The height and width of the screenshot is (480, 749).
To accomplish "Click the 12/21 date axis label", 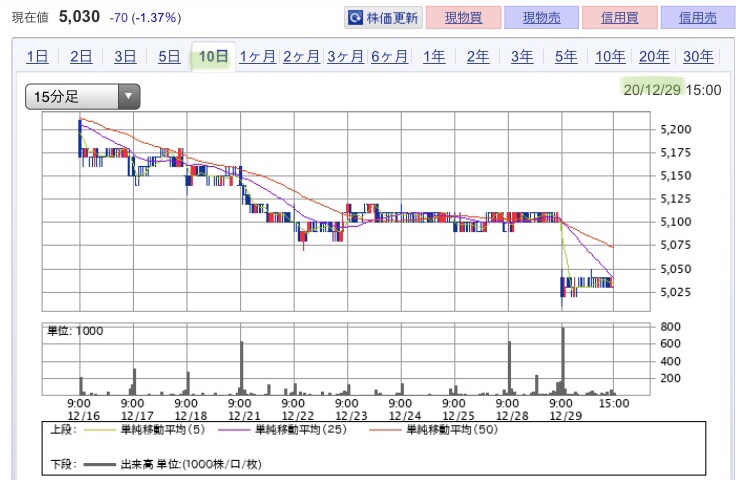I will pos(244,416).
